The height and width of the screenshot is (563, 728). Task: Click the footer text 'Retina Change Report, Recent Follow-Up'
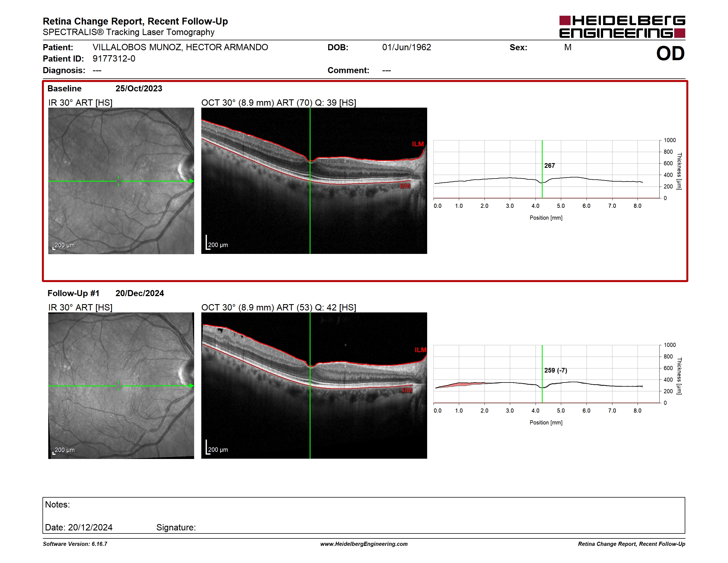click(632, 544)
